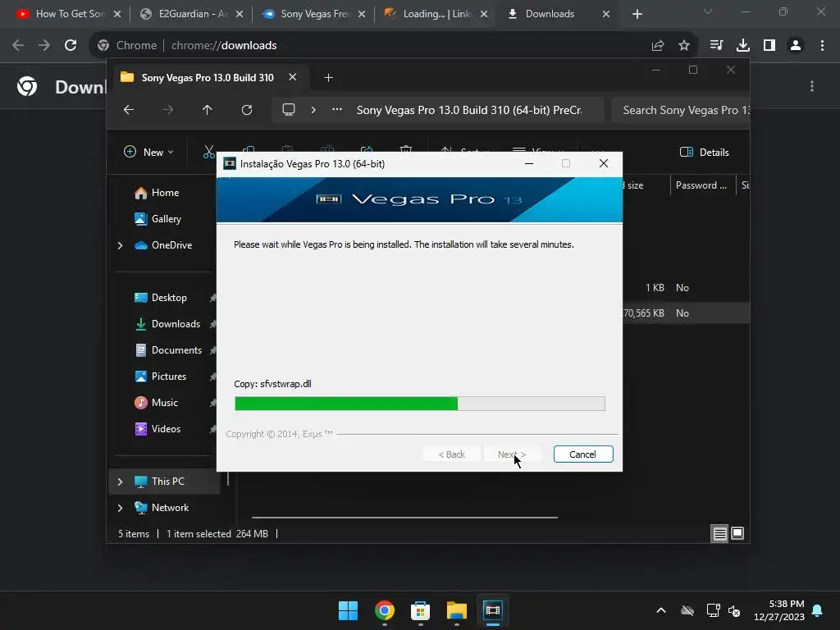Focus the Search Sony Vegas Pro field

tap(680, 111)
